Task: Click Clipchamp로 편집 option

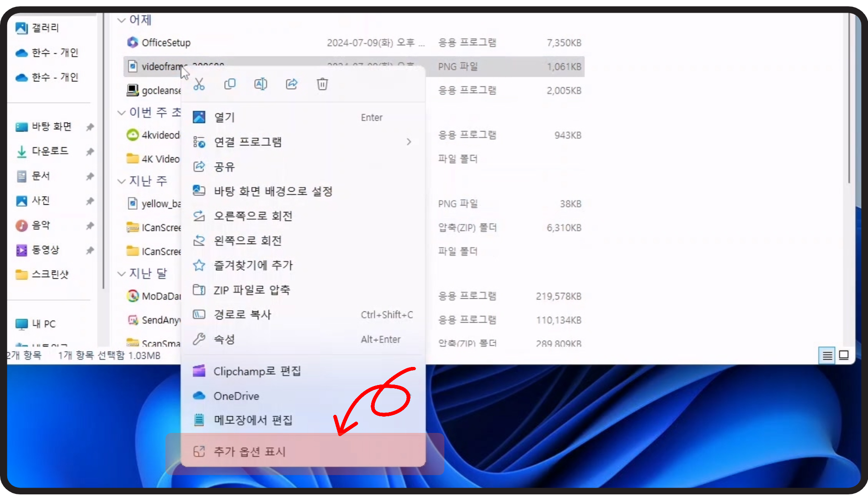Action: coord(257,371)
